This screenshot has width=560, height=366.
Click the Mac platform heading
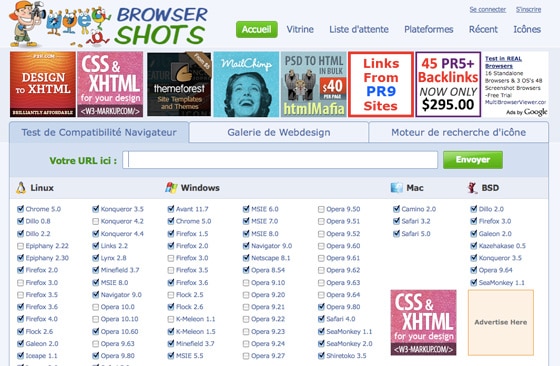pyautogui.click(x=415, y=188)
